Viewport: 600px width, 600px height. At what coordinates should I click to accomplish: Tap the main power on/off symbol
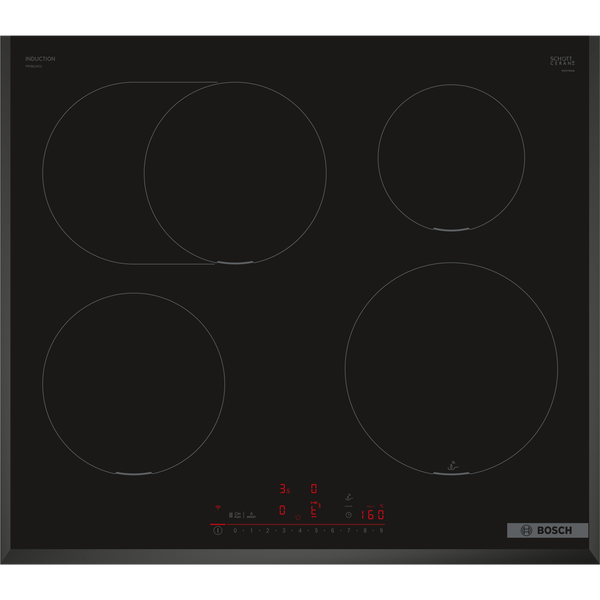tap(218, 530)
